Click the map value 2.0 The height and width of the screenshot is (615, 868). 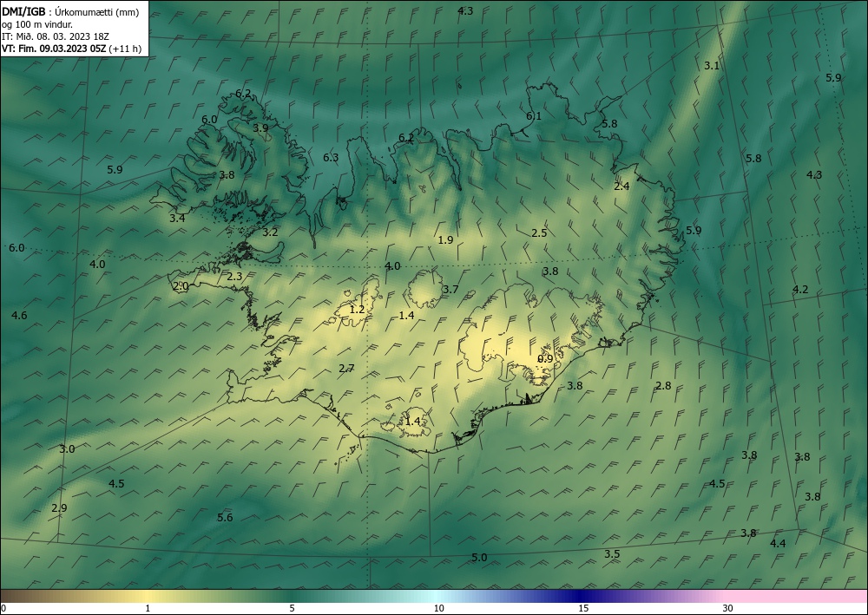(181, 286)
